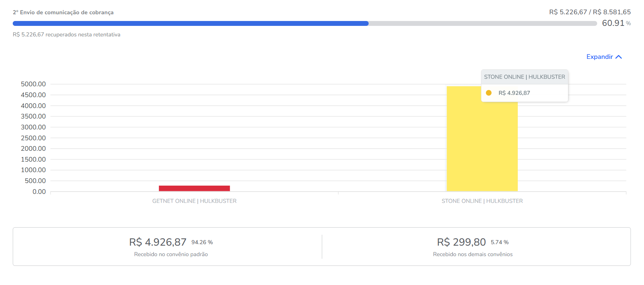Click the 5000.00 y-axis label
The width and height of the screenshot is (644, 285).
tap(33, 84)
